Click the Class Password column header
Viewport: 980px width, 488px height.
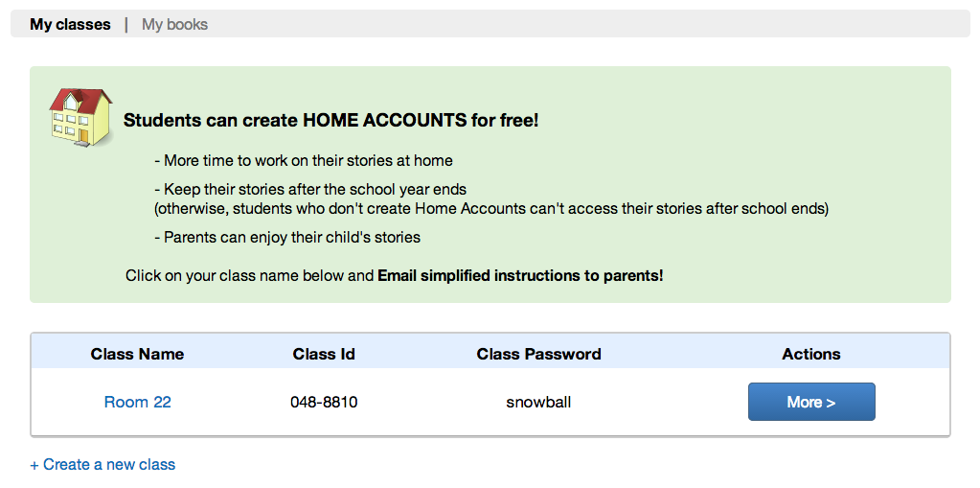[538, 354]
